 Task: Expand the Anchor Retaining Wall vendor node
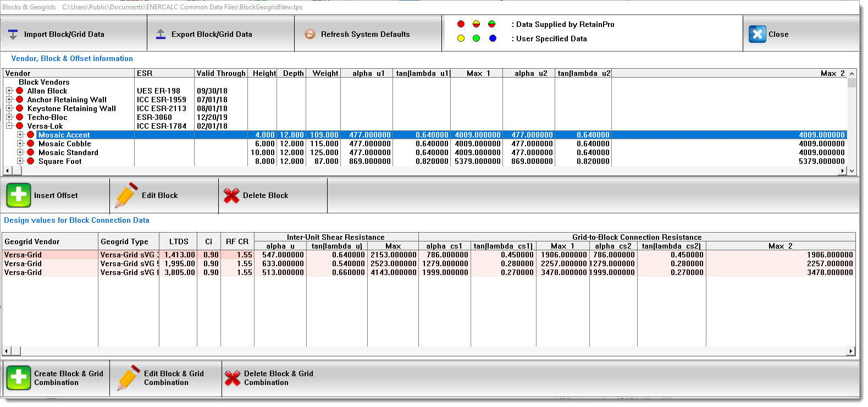point(9,100)
